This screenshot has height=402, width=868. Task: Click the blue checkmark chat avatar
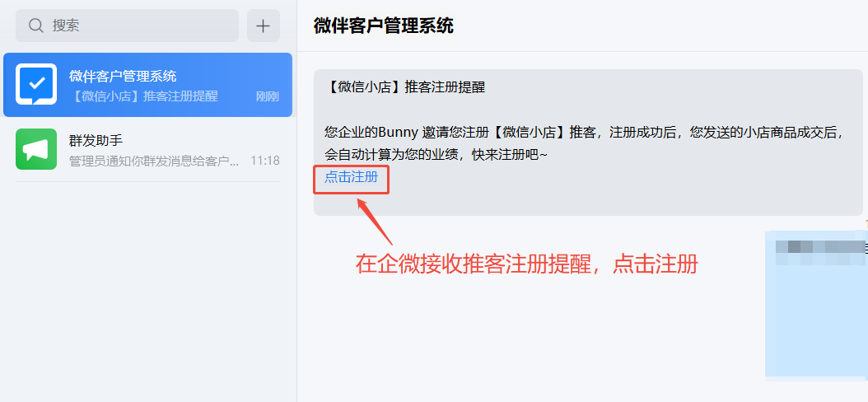pyautogui.click(x=36, y=84)
